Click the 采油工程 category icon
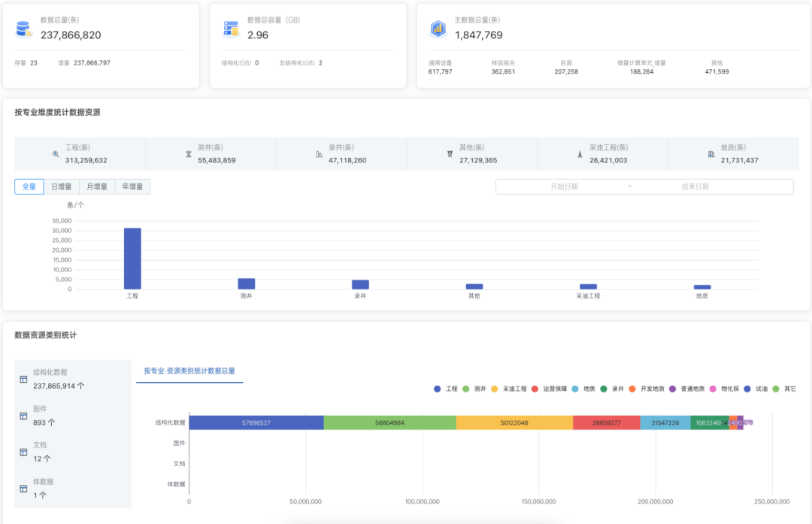Image resolution: width=812 pixels, height=524 pixels. (x=580, y=154)
